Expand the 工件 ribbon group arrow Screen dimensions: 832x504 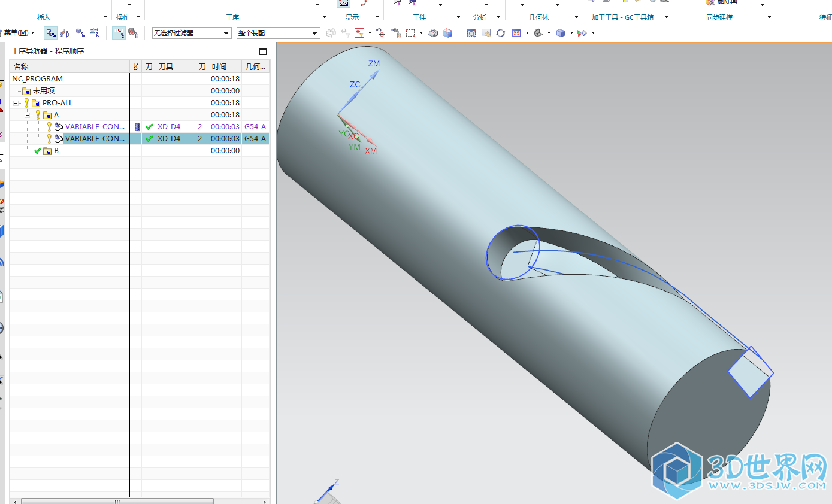pos(458,17)
